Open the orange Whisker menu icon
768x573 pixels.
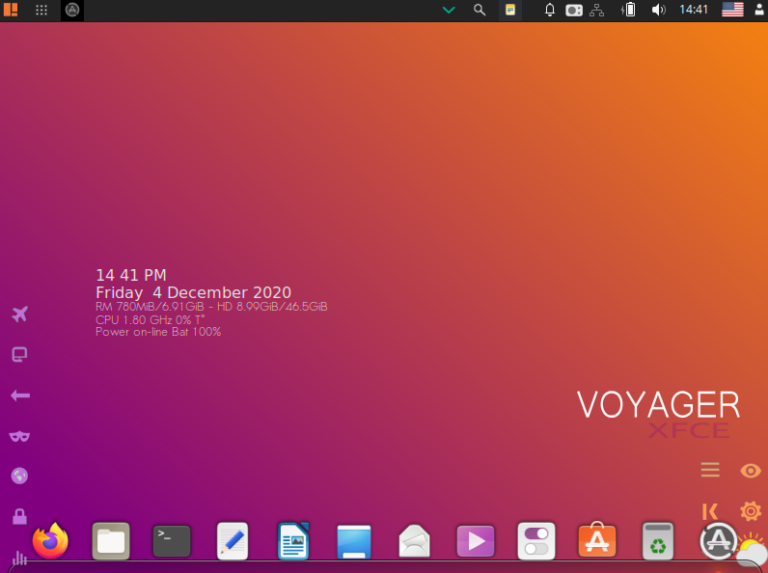[x=10, y=10]
